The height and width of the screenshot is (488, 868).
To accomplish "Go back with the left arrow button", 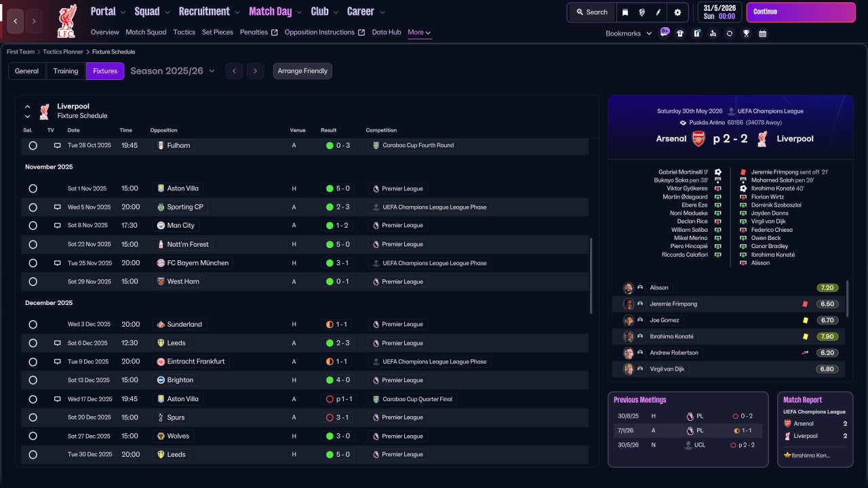I will coord(16,21).
